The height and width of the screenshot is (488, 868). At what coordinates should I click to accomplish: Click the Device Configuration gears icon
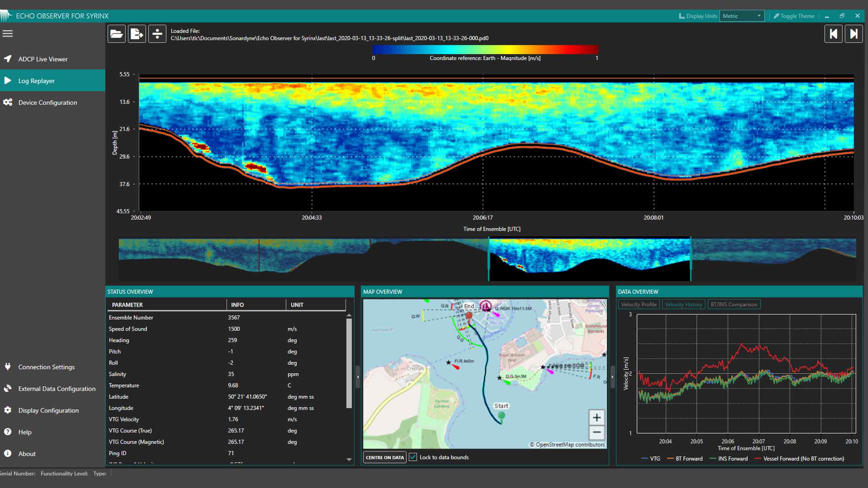pyautogui.click(x=8, y=102)
